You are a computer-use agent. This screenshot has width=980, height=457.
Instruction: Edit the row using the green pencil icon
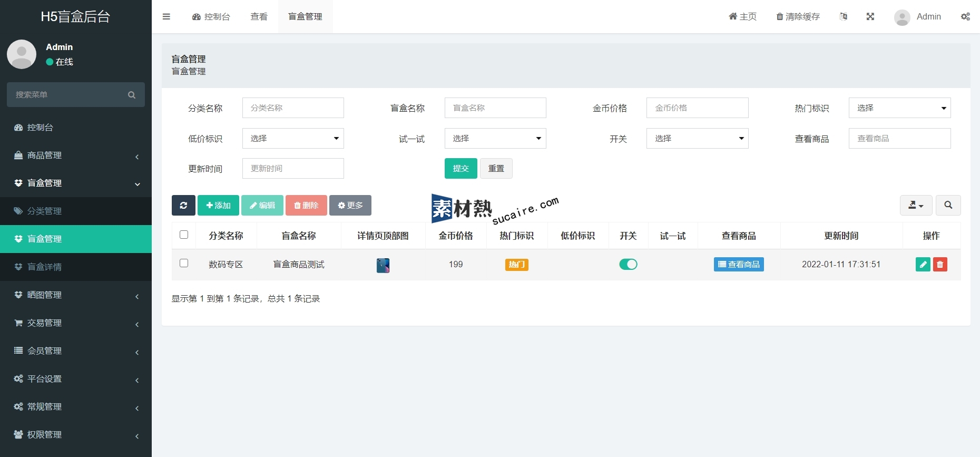click(923, 264)
